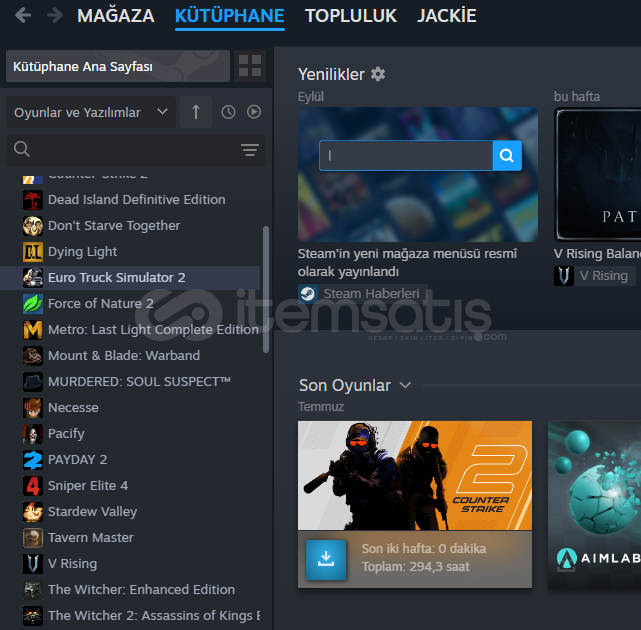Open the JACKİE profile tab
Image resolution: width=641 pixels, height=630 pixels.
(x=447, y=16)
